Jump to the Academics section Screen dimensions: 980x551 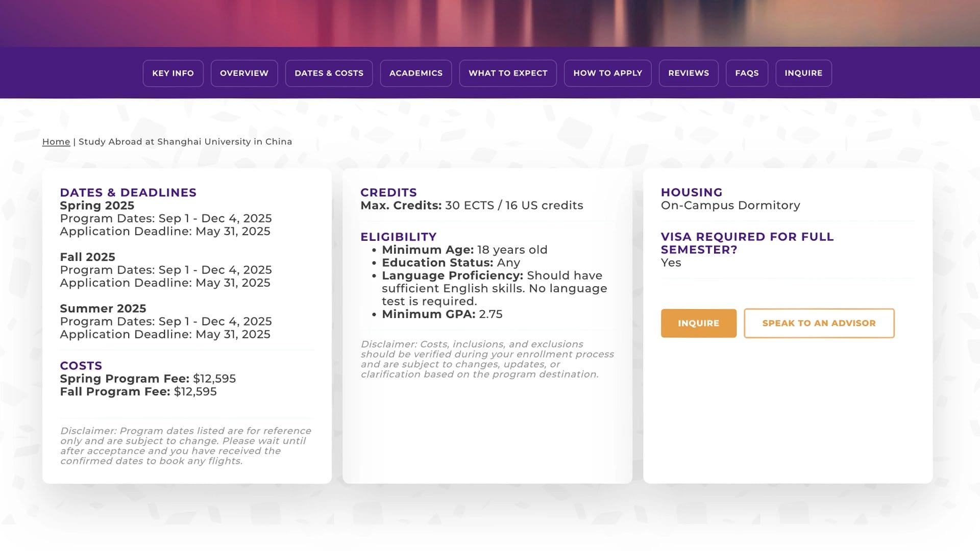(x=415, y=73)
